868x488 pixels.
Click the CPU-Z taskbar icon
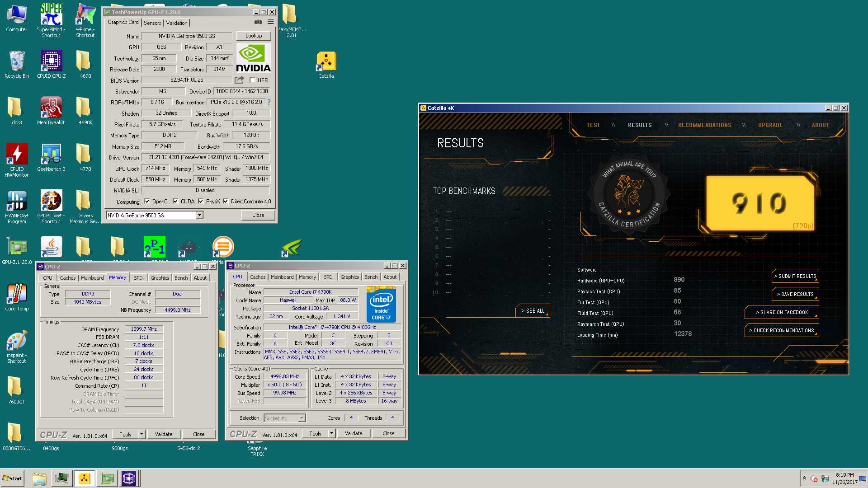128,479
